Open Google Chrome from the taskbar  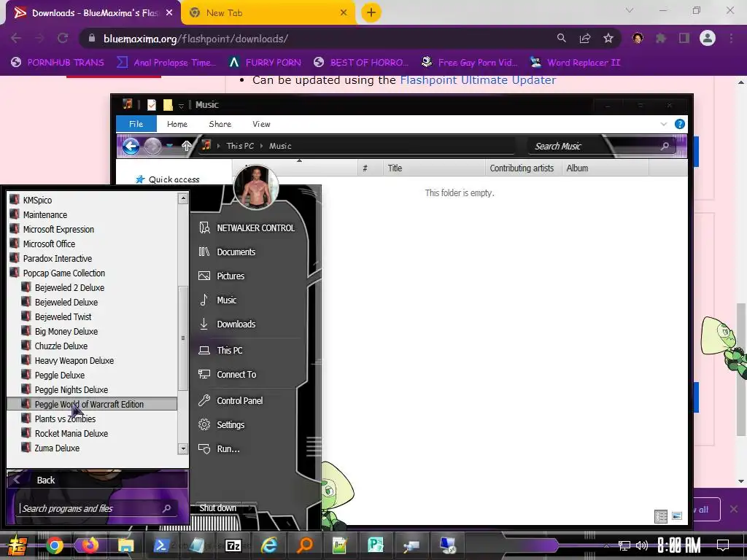(54, 545)
